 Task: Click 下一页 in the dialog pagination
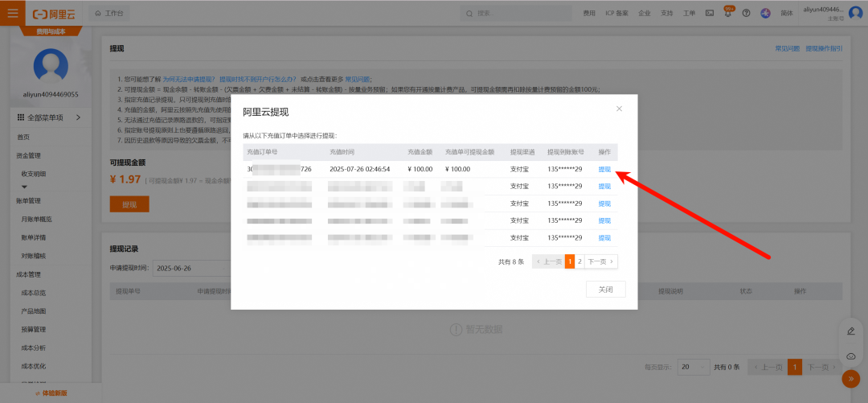pos(601,261)
